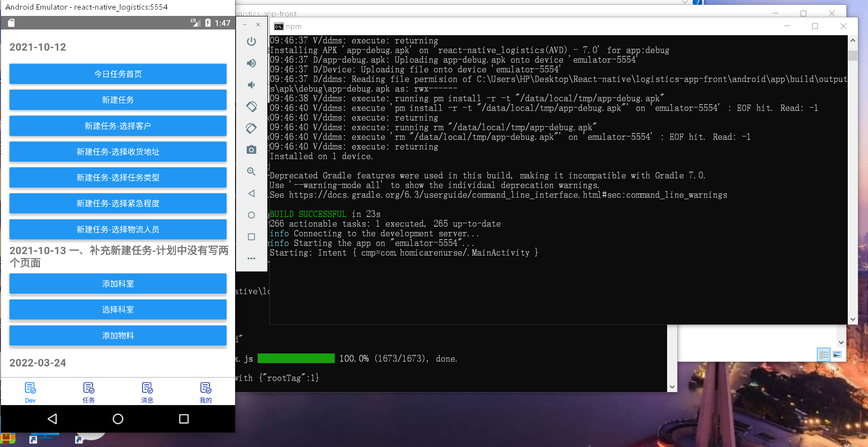Tap the Android Overview square button
The height and width of the screenshot is (447, 868).
(183, 419)
